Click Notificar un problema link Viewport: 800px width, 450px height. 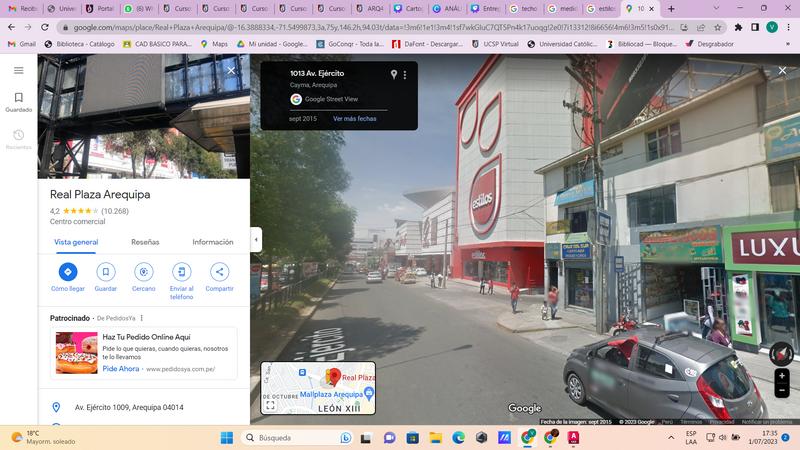coord(767,422)
